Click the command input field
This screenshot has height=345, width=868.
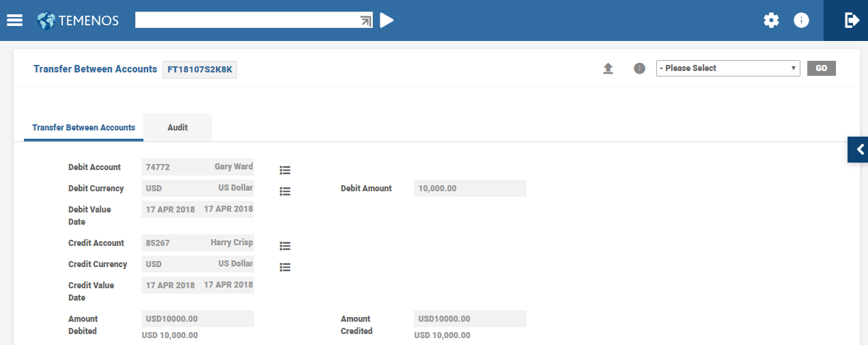[246, 20]
